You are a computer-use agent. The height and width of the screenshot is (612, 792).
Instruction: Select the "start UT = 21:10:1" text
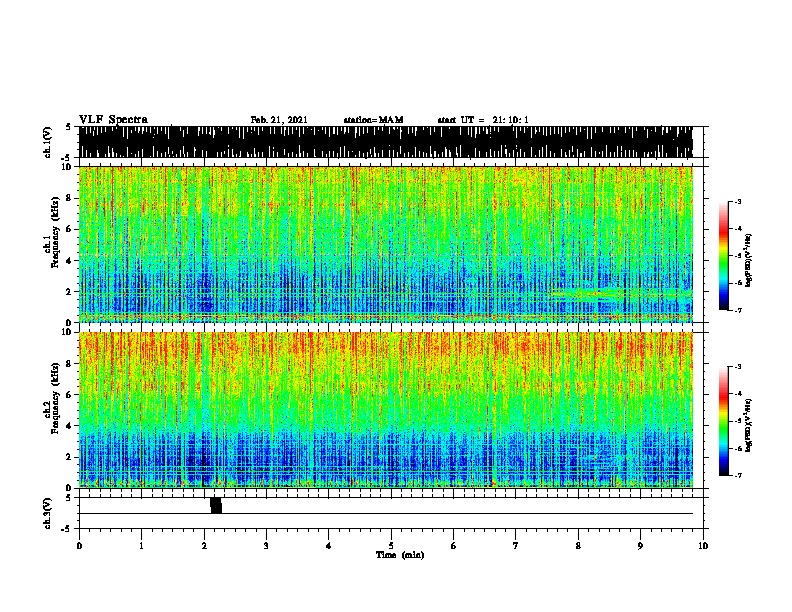click(483, 120)
